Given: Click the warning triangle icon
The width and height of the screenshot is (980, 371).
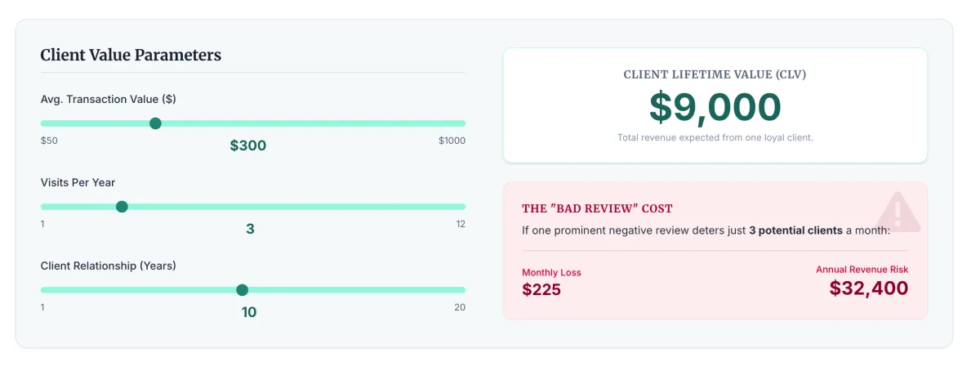Looking at the screenshot, I should point(898,212).
